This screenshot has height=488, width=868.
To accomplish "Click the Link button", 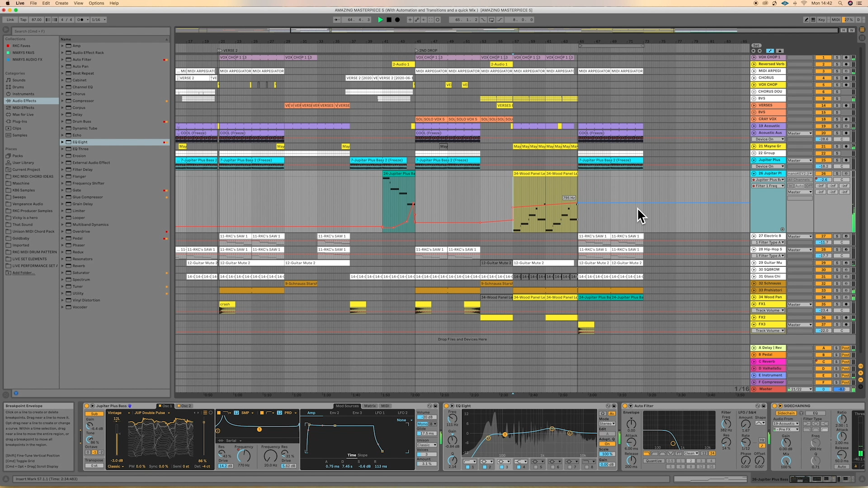I will click(10, 20).
